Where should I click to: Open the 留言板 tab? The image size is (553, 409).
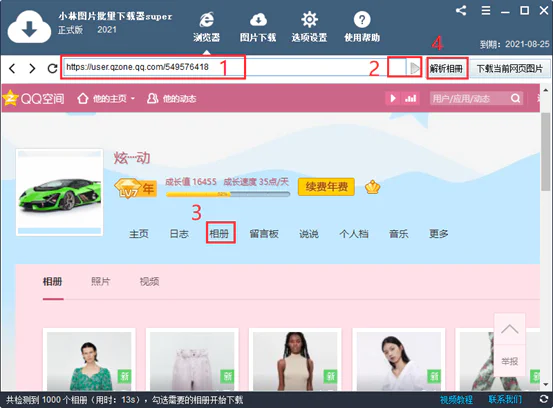pyautogui.click(x=264, y=234)
